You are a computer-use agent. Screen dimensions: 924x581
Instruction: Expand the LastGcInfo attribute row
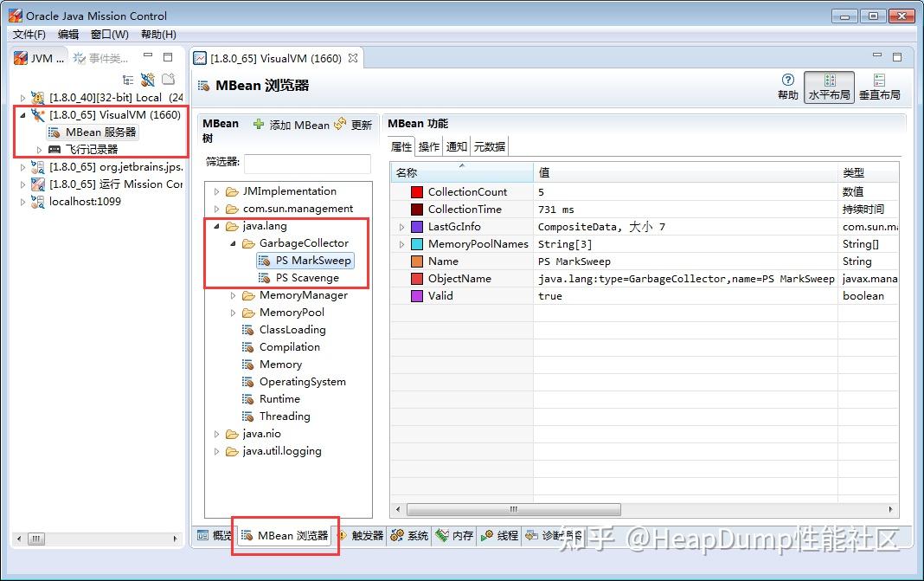(401, 227)
